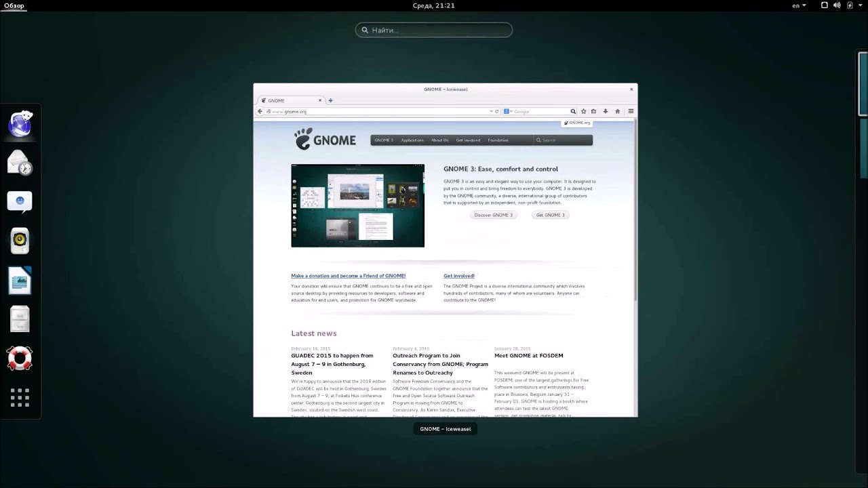Launch Rhythmbox speaker icon in the dash
This screenshot has width=868, height=488.
[20, 240]
